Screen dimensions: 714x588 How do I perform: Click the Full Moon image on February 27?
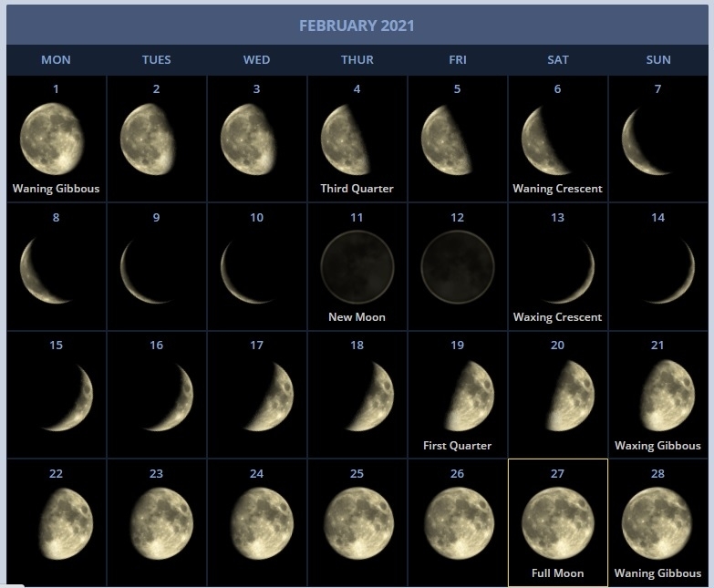point(558,524)
